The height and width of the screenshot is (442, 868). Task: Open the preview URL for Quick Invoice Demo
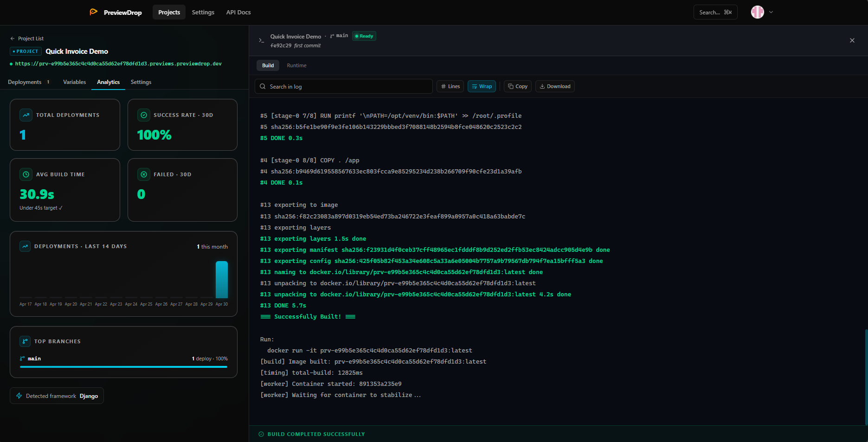pyautogui.click(x=118, y=64)
